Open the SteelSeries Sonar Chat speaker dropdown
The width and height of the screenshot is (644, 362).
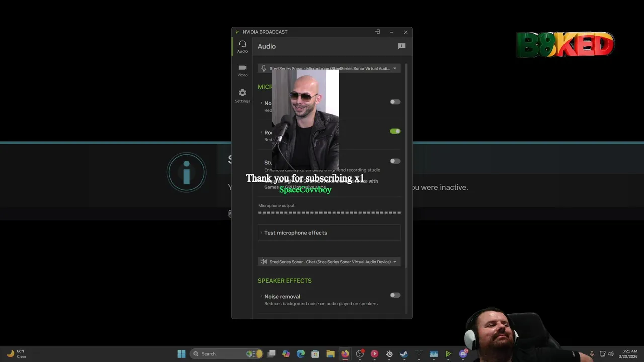tap(329, 262)
